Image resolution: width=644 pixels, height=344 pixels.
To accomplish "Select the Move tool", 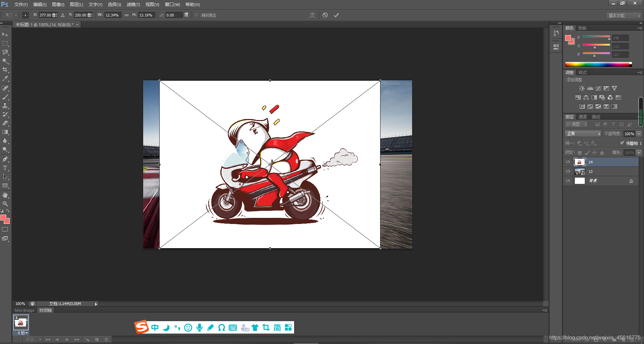I will [x=5, y=35].
